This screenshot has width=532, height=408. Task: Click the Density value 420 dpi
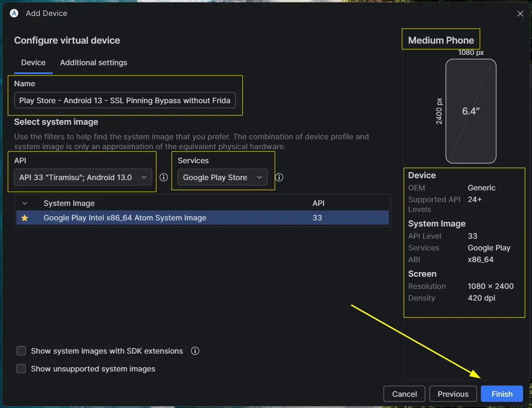tap(481, 298)
